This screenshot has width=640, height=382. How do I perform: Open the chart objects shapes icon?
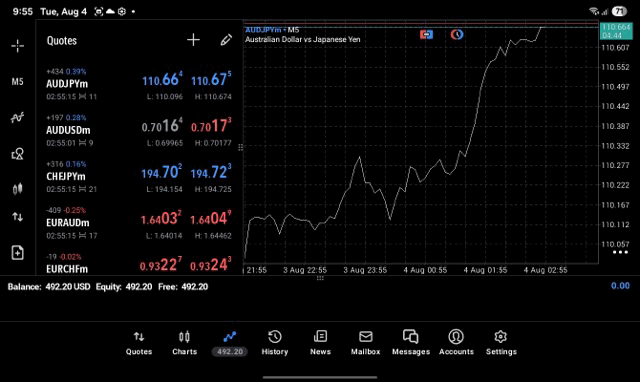point(18,153)
